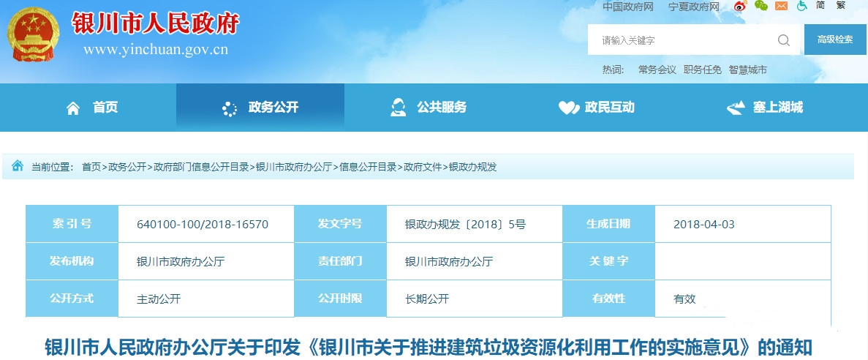Click the 公开时限 header cell
868x360 pixels.
(340, 299)
